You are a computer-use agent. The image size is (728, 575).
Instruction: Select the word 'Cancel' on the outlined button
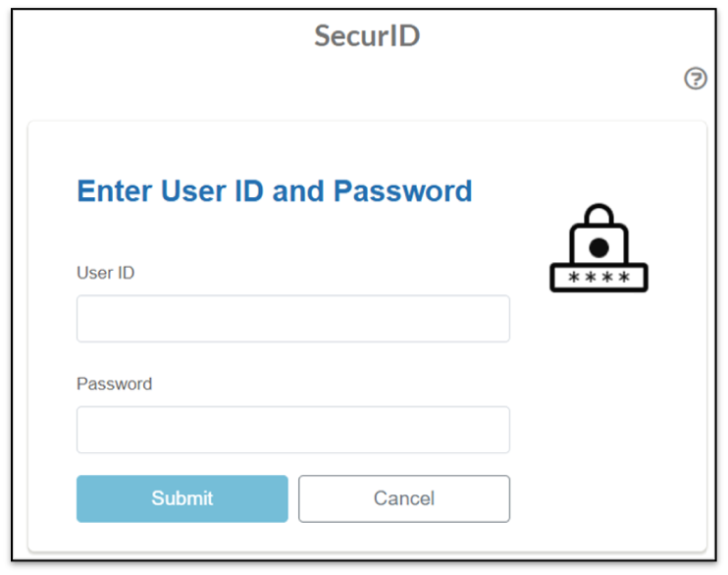point(404,498)
